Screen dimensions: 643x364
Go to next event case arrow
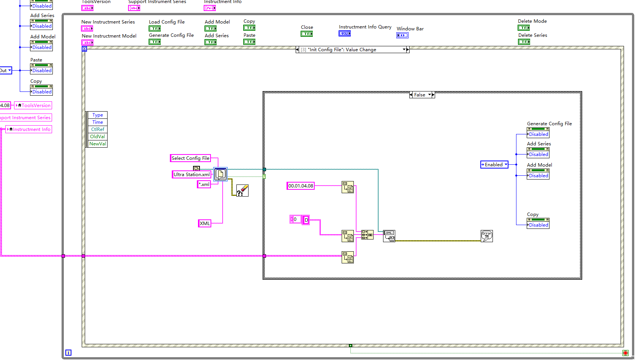[408, 50]
